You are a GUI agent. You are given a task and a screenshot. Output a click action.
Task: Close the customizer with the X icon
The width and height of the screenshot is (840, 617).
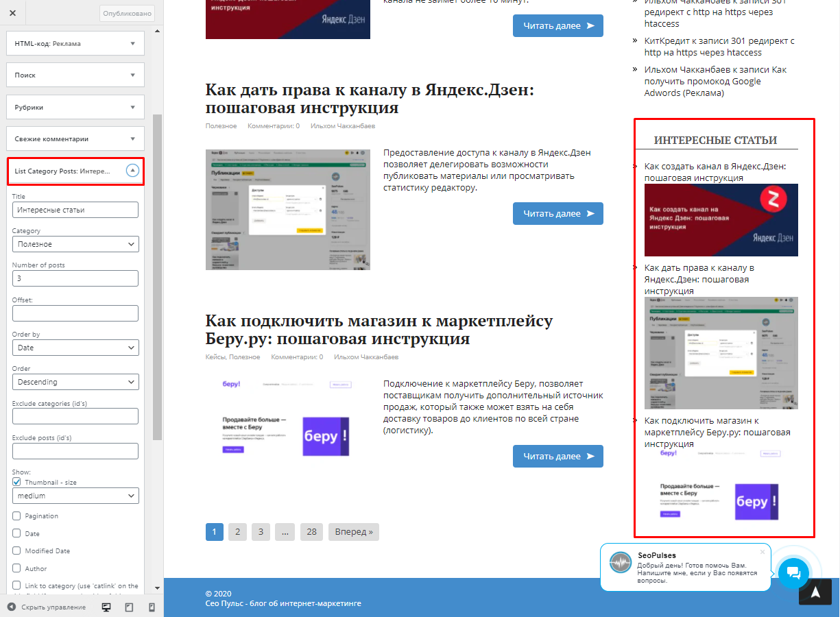13,13
